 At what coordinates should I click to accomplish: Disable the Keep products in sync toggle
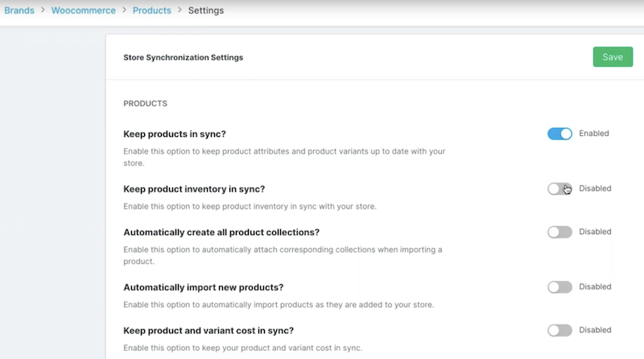pyautogui.click(x=559, y=134)
